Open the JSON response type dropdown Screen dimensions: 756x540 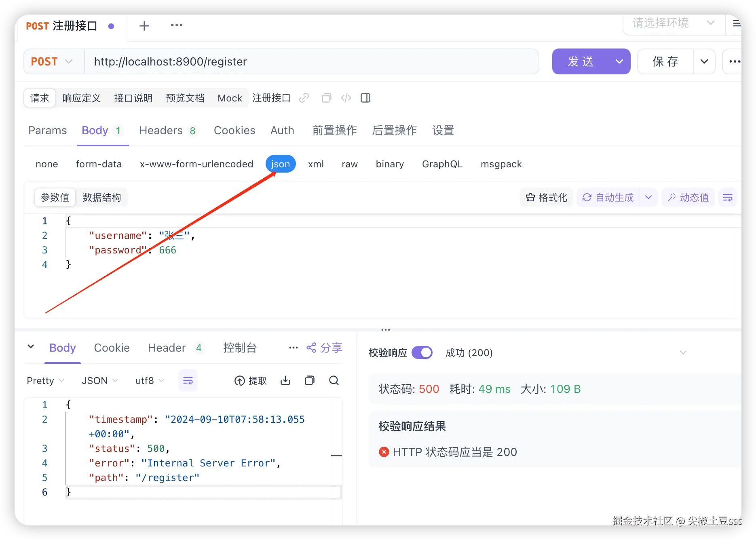100,381
